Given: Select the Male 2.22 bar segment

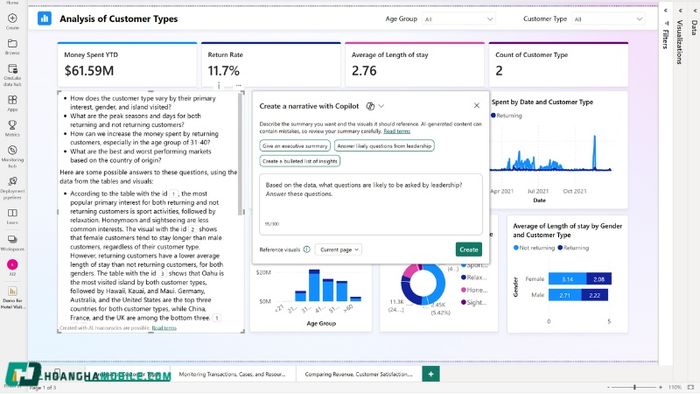Looking at the screenshot, I should click(x=594, y=295).
